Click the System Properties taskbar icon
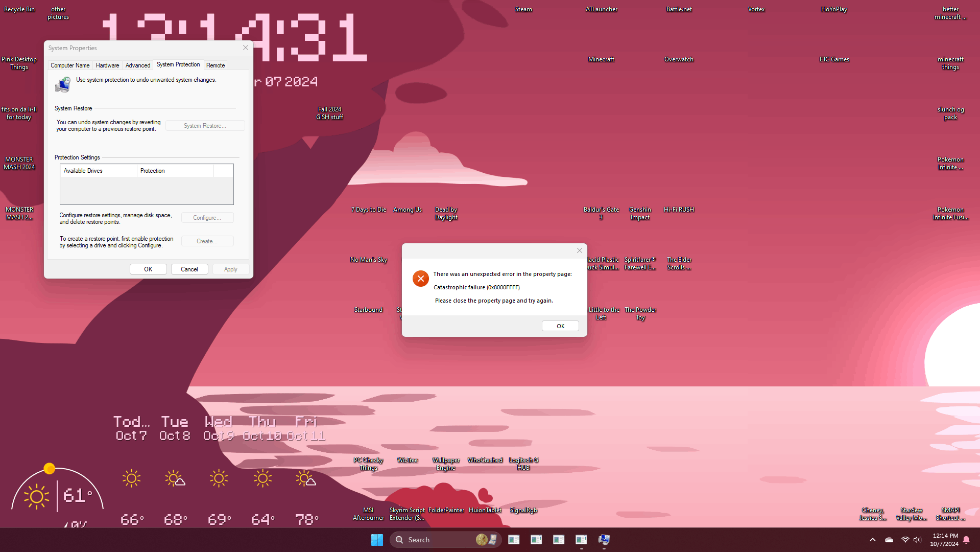980x552 pixels. [604, 540]
